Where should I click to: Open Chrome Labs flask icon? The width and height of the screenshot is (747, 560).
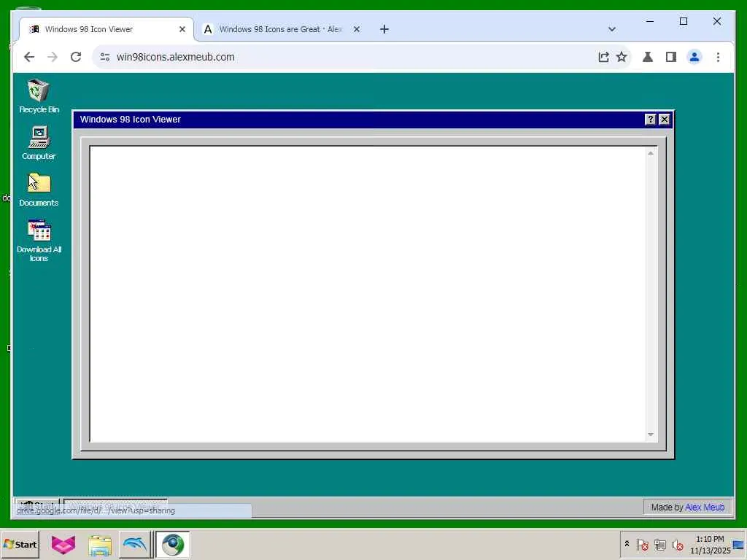(648, 57)
